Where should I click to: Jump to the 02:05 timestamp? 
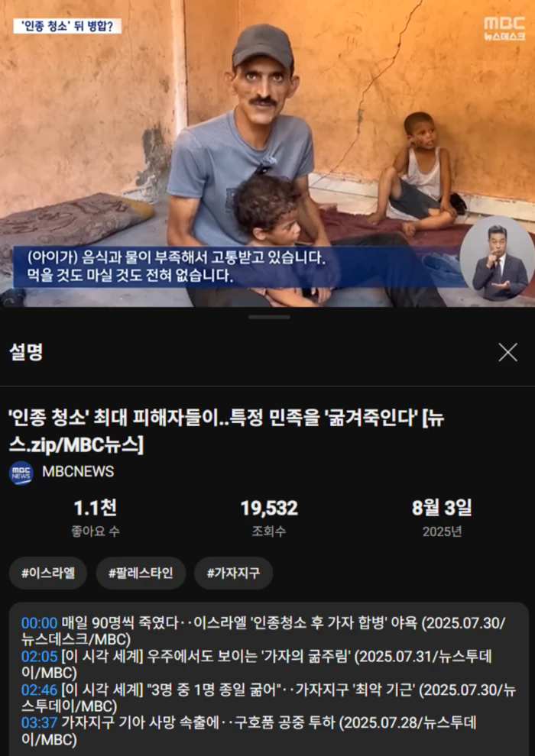click(39, 656)
